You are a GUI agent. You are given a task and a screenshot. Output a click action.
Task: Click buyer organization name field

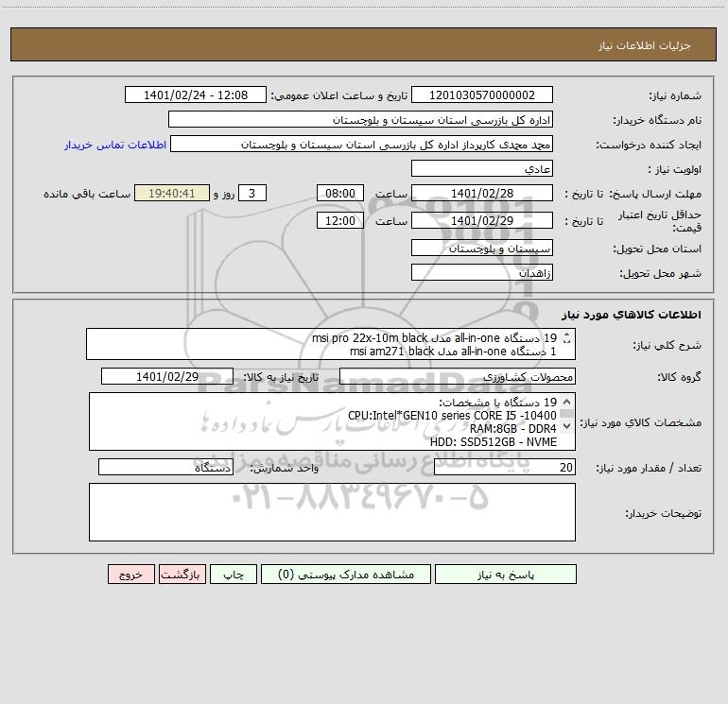tap(360, 119)
